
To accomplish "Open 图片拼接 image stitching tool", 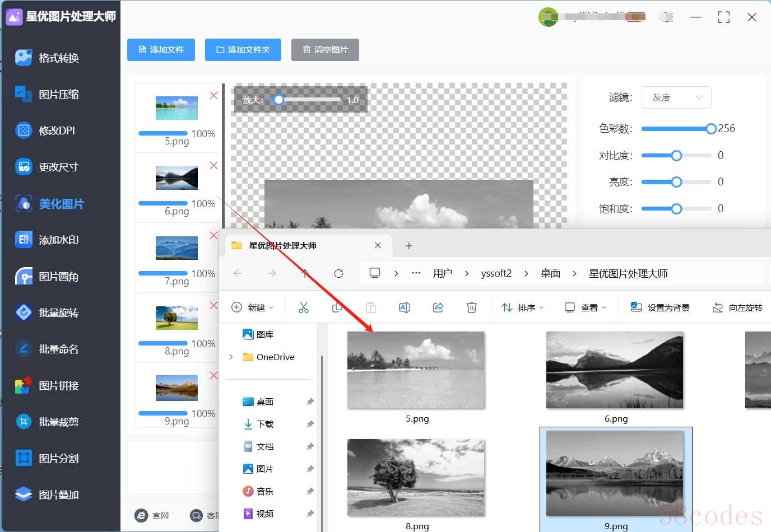I will click(48, 385).
